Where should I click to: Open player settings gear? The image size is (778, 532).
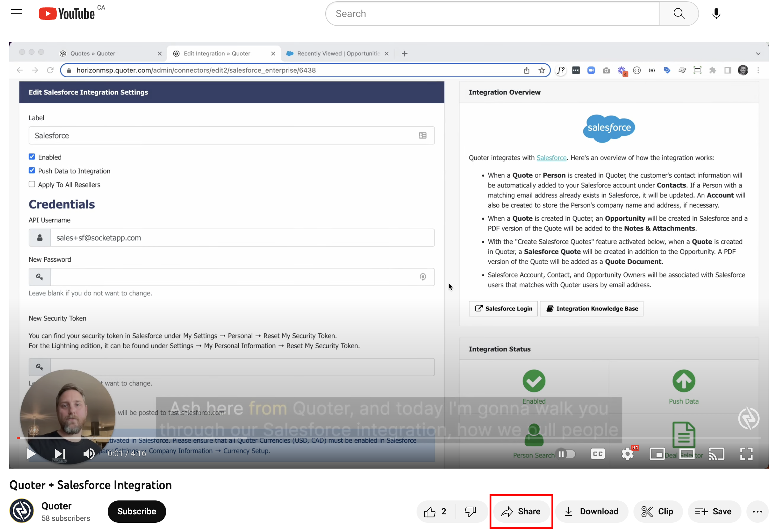(628, 454)
